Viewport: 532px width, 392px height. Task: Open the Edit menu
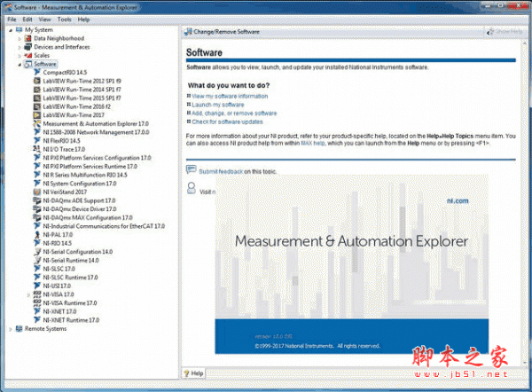click(x=27, y=20)
